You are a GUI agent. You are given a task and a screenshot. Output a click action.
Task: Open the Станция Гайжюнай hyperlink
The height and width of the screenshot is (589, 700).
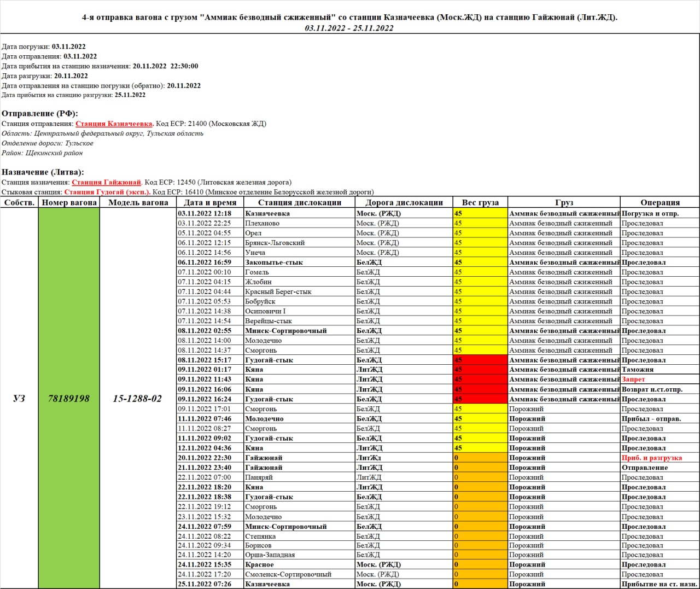click(106, 182)
